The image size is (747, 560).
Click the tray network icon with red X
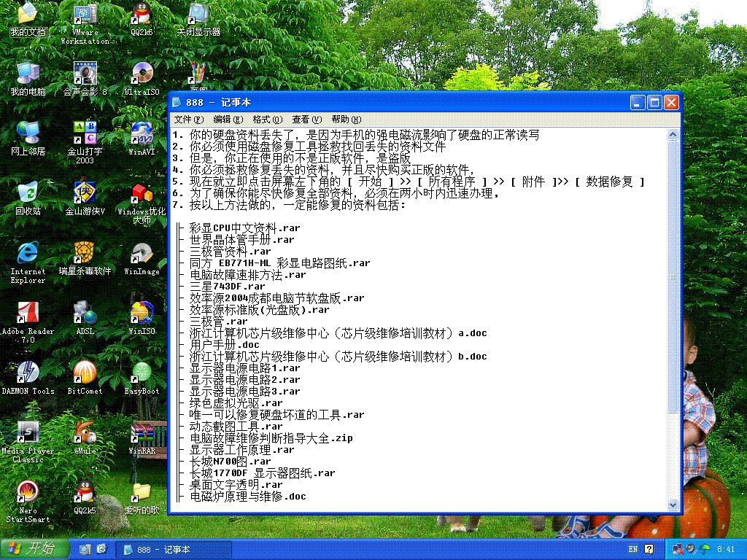pyautogui.click(x=678, y=550)
